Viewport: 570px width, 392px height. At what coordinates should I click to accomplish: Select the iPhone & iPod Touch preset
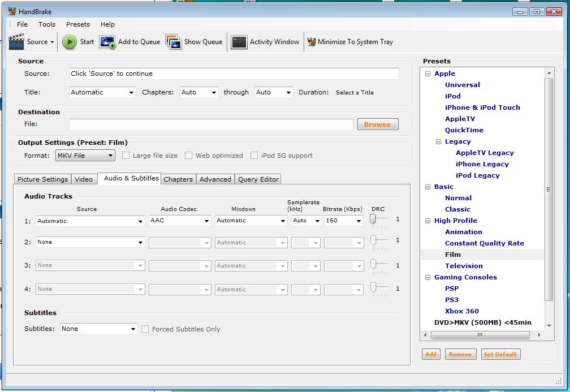coord(482,107)
